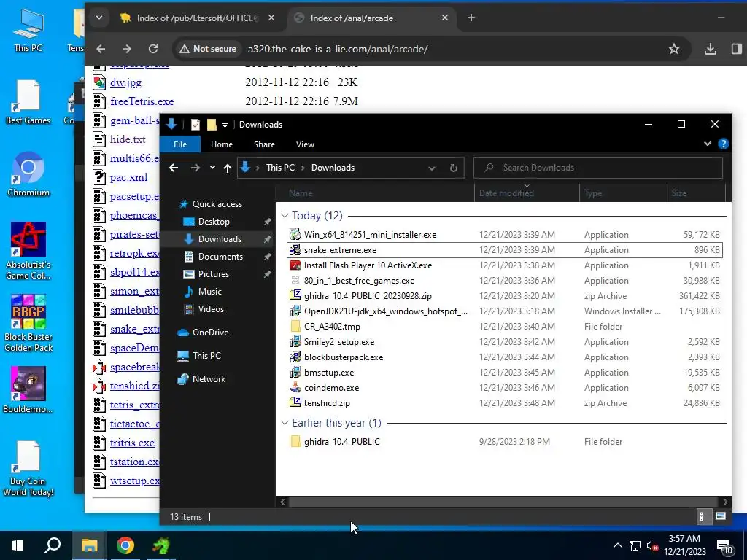Image resolution: width=747 pixels, height=560 pixels.
Task: Open taskbar search magnifier
Action: click(x=53, y=545)
